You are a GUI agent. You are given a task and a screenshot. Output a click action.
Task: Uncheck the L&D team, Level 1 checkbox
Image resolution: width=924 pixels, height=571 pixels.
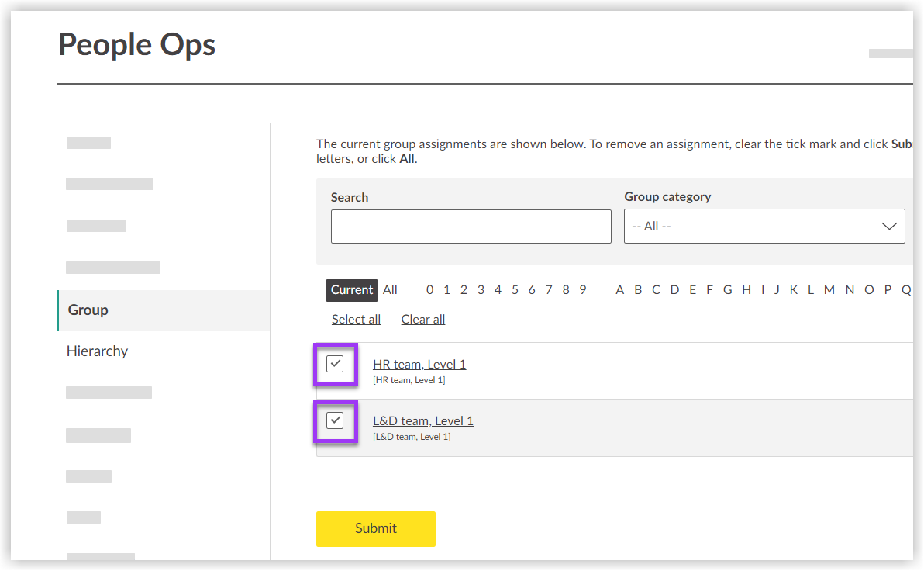335,420
